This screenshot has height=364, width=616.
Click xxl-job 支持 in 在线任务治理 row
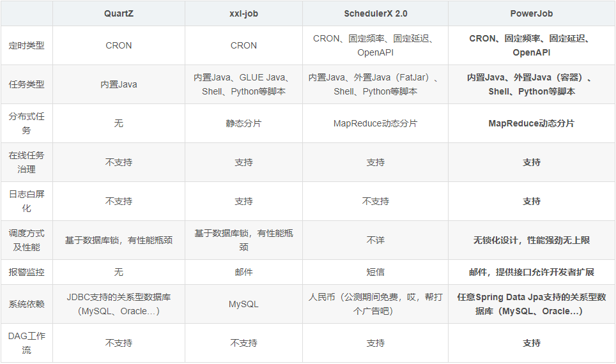point(243,162)
